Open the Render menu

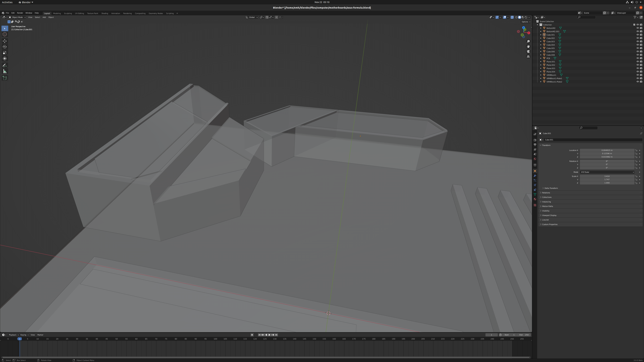click(20, 13)
